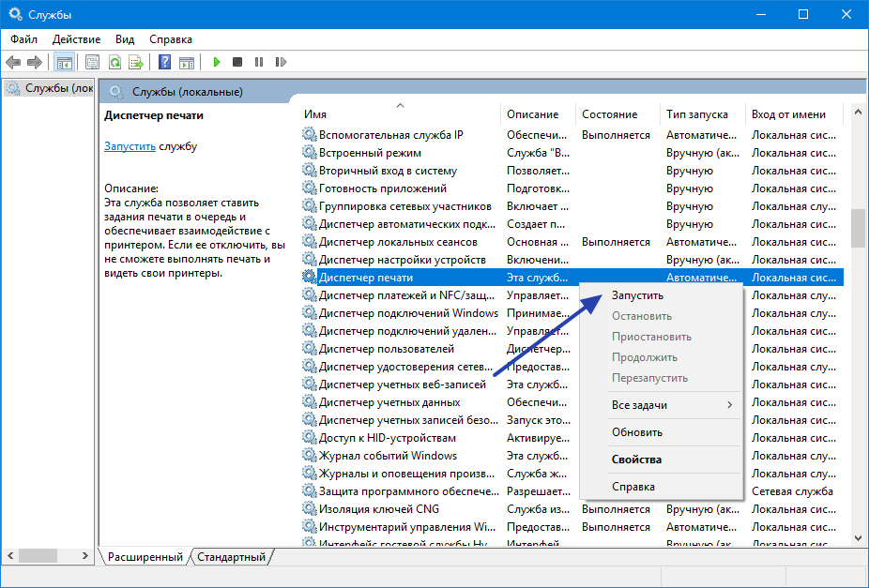
Task: Toggle the Show/Hide Console Tree icon
Action: (x=65, y=63)
